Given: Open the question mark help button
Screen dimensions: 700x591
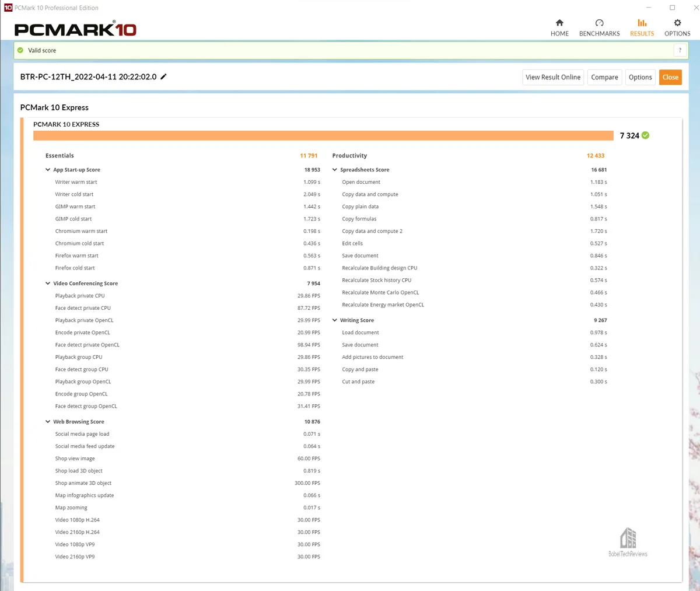Looking at the screenshot, I should (x=680, y=50).
